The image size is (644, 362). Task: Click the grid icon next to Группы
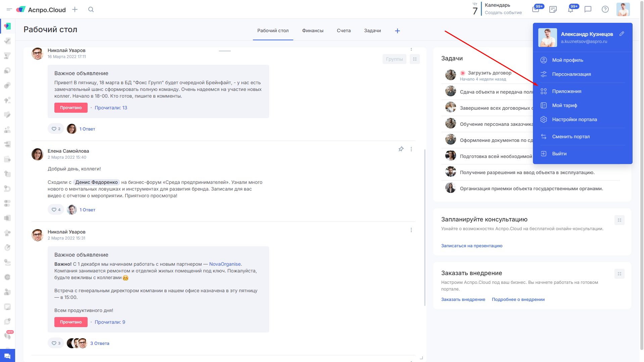pyautogui.click(x=415, y=59)
